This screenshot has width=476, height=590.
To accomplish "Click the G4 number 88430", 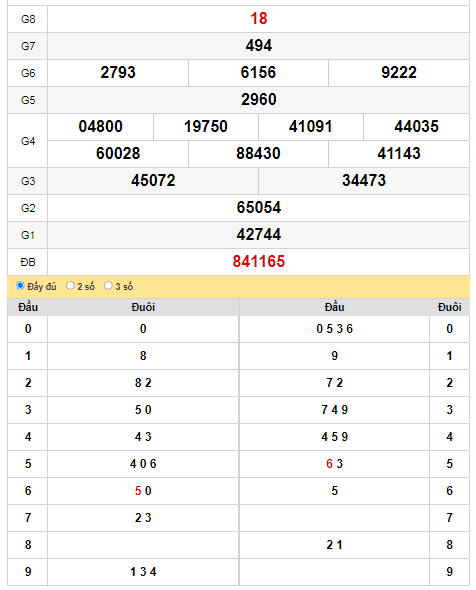I will [258, 154].
